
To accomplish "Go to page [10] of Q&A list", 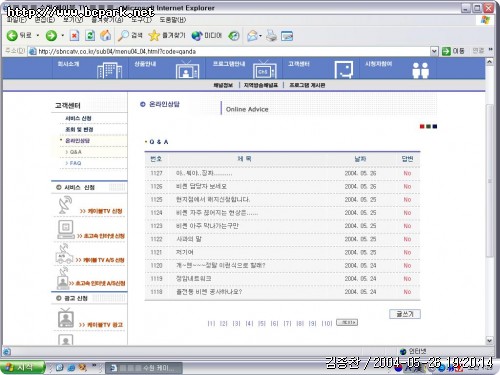I will click(x=327, y=323).
